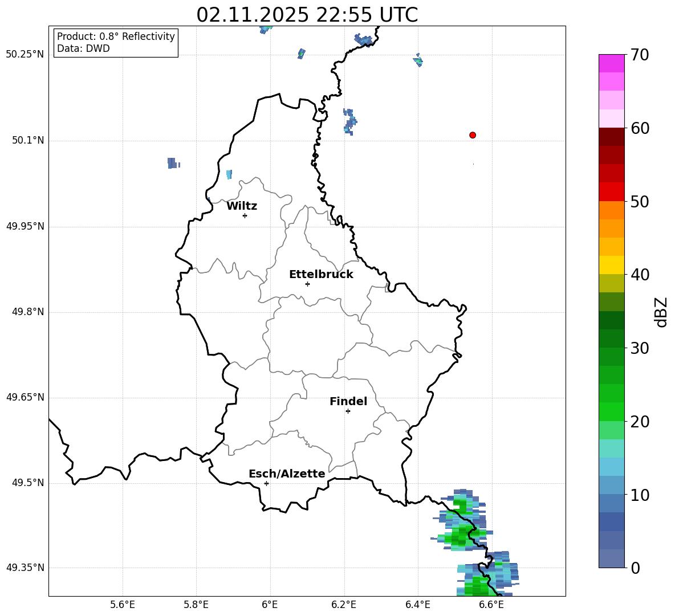Pick the magenta 70 dBZ colorbar segment
This screenshot has width=675, height=616.
coord(611,63)
